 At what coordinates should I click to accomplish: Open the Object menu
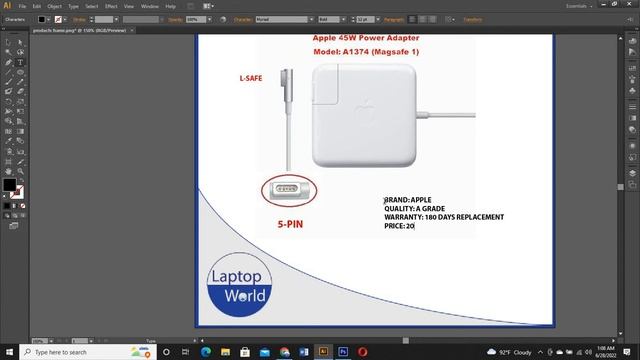54,6
